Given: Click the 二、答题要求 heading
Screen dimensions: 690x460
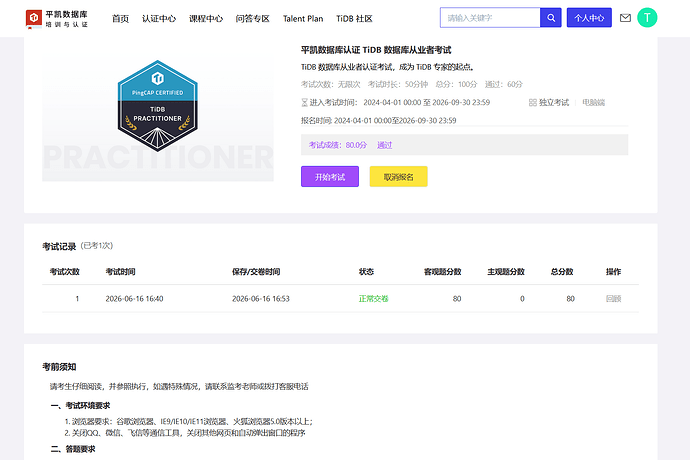Looking at the screenshot, I should pyautogui.click(x=73, y=449).
